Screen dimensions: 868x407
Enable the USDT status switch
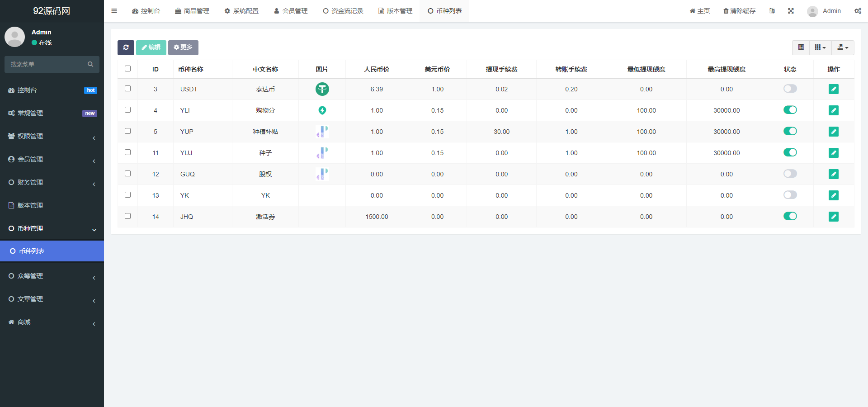[790, 89]
